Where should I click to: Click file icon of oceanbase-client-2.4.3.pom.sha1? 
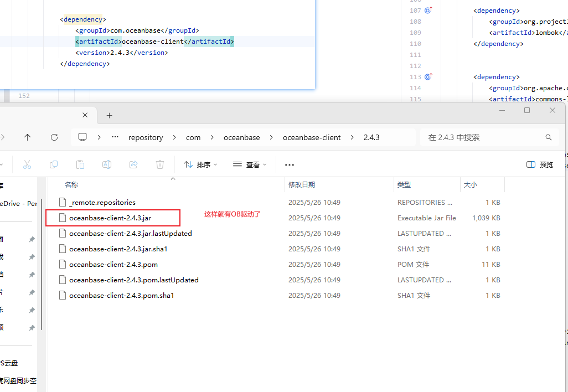pyautogui.click(x=63, y=295)
